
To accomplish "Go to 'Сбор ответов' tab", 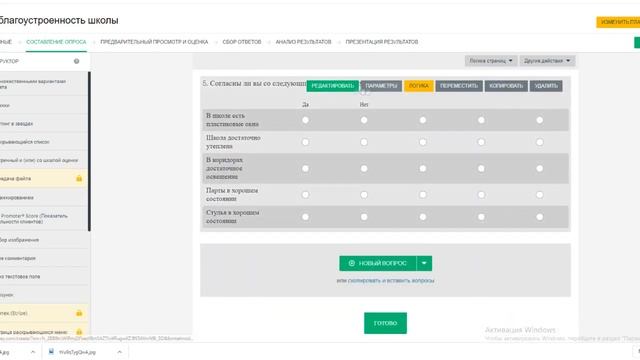I will click(x=242, y=42).
